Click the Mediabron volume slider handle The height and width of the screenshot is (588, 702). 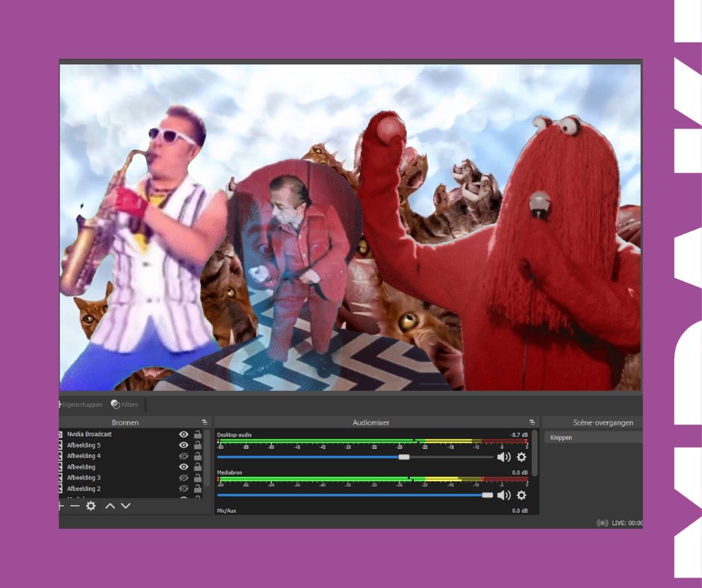click(488, 495)
